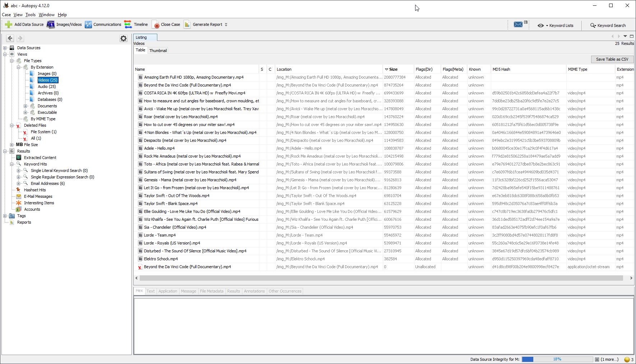Sort by the MD5 Hash column header

coord(528,69)
